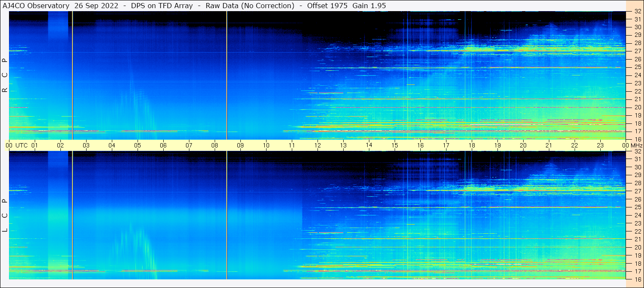Click hour label "18" on time axis
The width and height of the screenshot is (644, 288).
(x=472, y=145)
